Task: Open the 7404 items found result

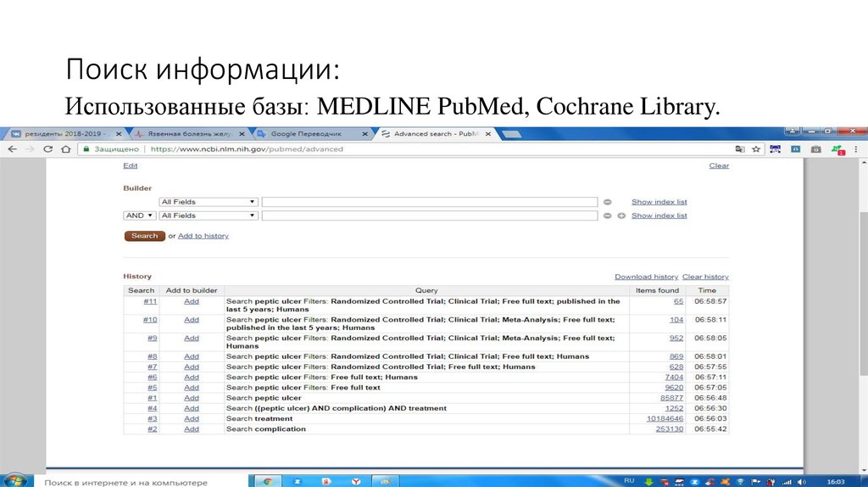Action: (x=674, y=378)
